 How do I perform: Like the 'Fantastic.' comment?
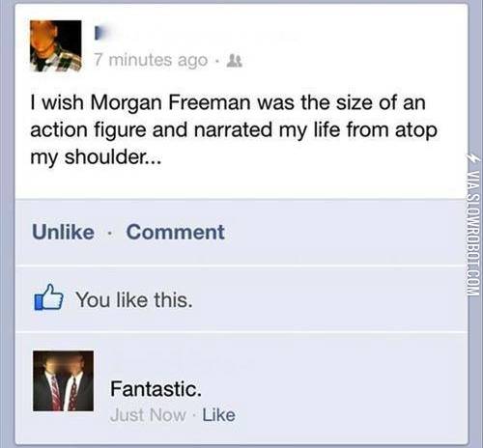click(218, 415)
